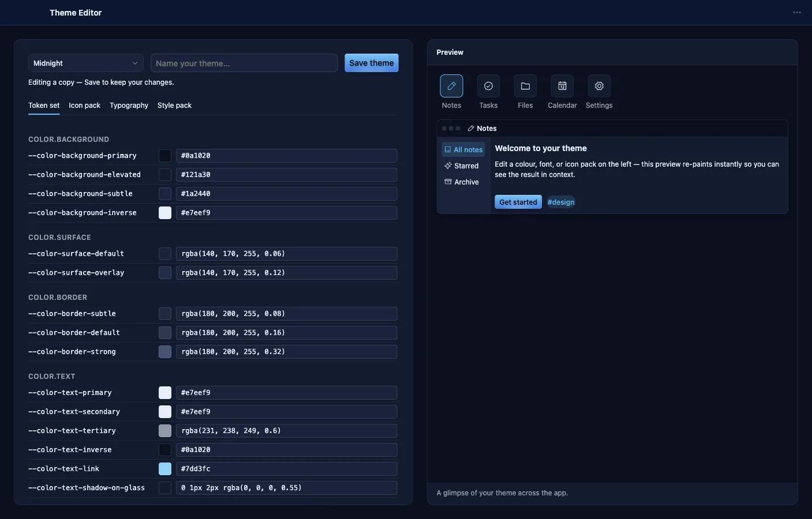Image resolution: width=812 pixels, height=519 pixels.
Task: Edit the text-shadow-on-glass value field
Action: click(286, 488)
